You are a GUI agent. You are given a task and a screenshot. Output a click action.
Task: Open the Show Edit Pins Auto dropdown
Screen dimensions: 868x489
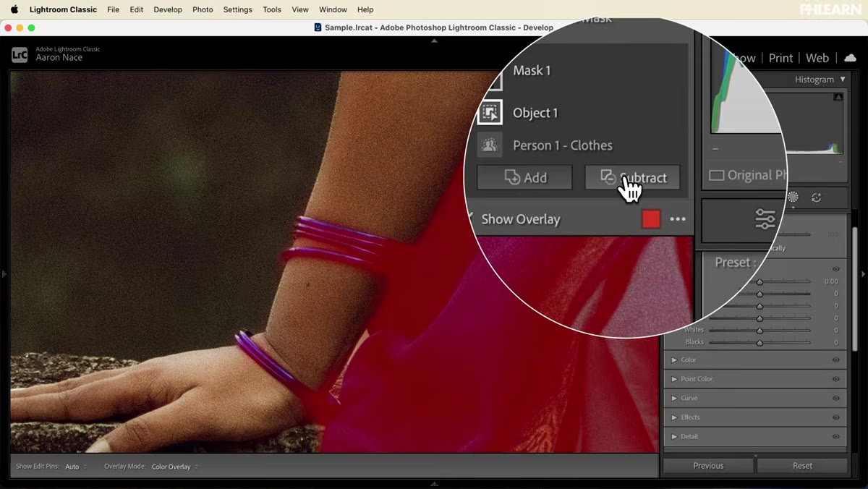click(75, 467)
